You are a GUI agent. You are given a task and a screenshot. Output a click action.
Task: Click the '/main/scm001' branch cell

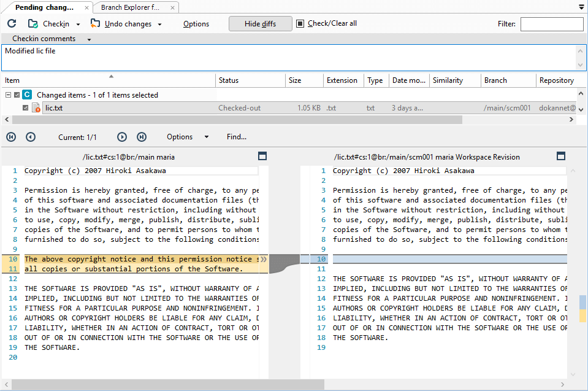(x=507, y=108)
